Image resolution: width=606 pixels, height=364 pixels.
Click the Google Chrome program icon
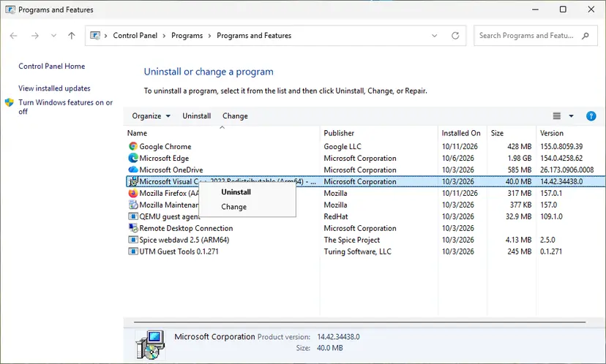133,146
